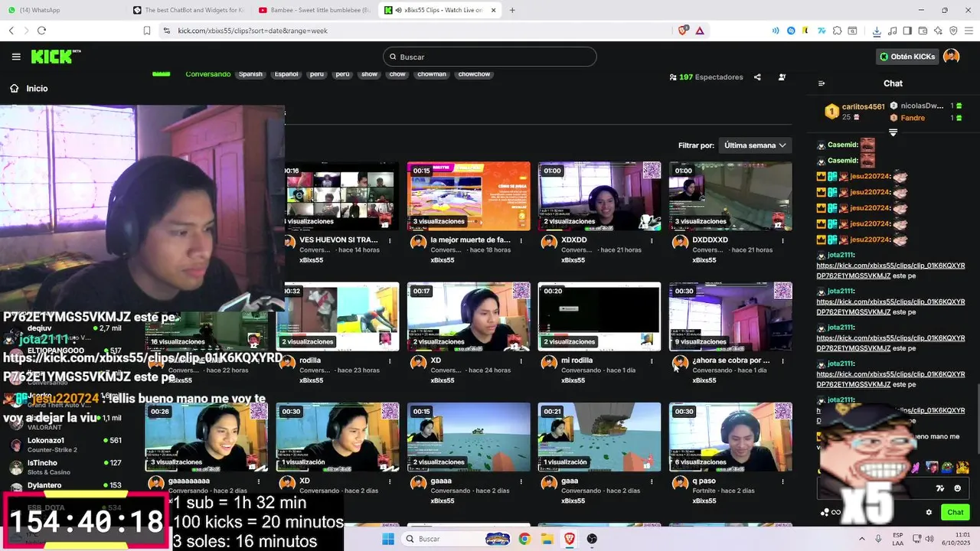Open 7TV emote menu in chat box
Viewport: 980px width, 551px height.
(941, 488)
